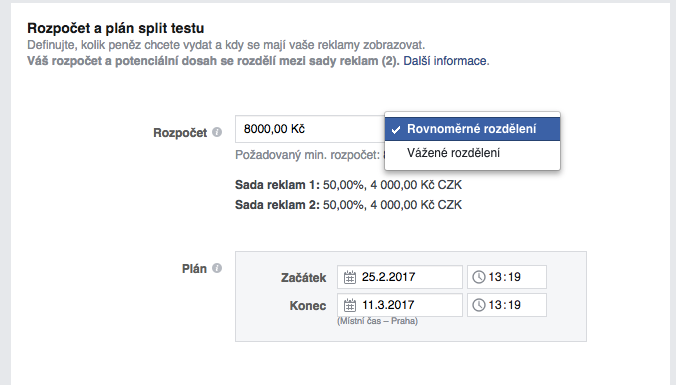Change the Konec time 13:19
Viewport: 676px width, 385px height.
507,305
